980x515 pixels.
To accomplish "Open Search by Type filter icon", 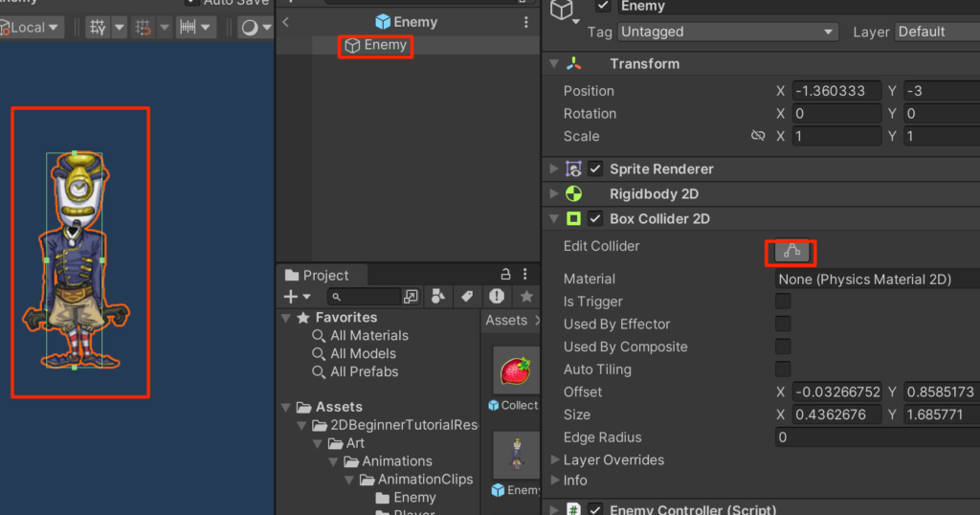I will pos(438,297).
